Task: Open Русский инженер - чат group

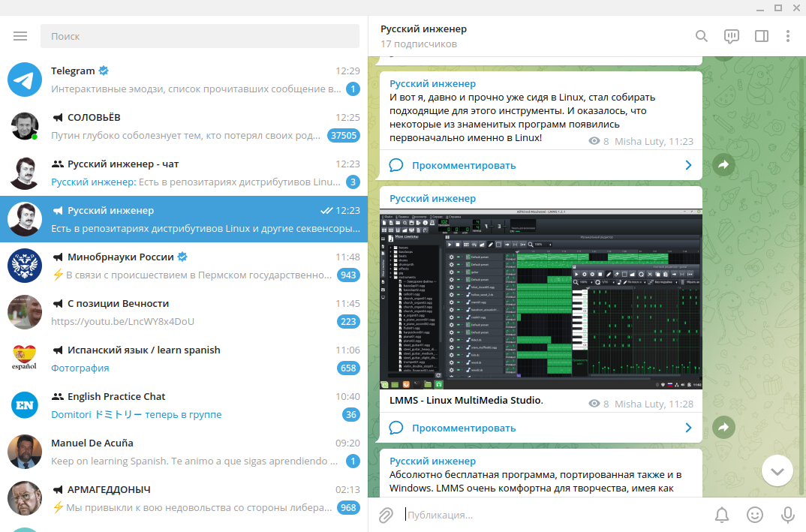Action: 184,173
